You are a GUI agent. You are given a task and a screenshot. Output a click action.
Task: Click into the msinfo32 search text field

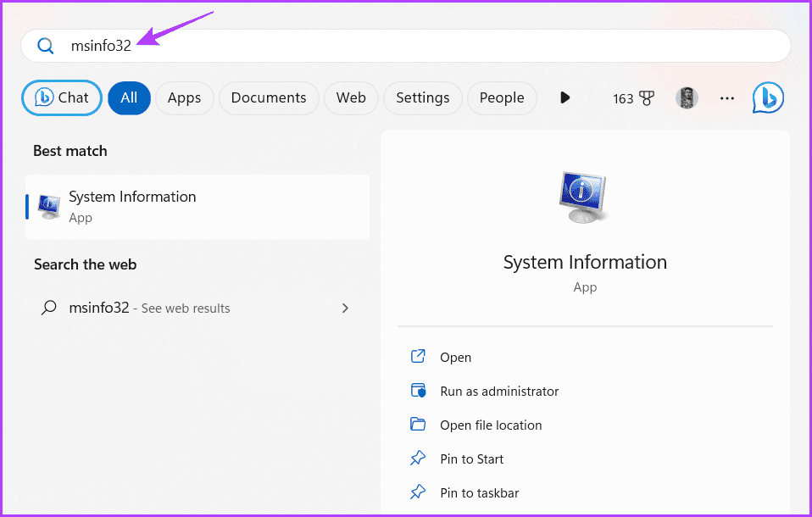pyautogui.click(x=405, y=46)
